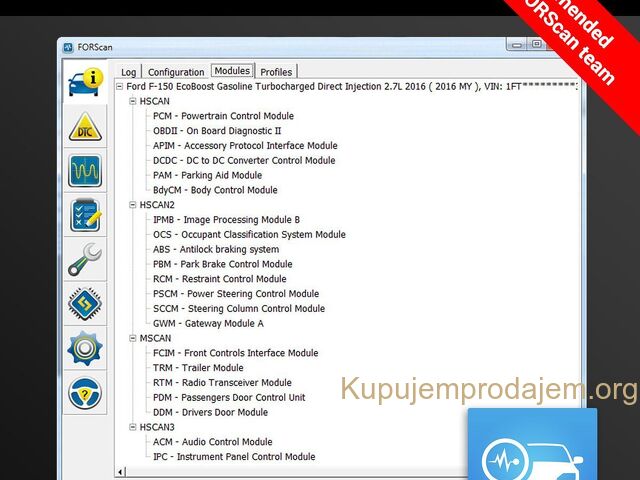Open the gear settings section
This screenshot has width=640, height=480.
85,348
